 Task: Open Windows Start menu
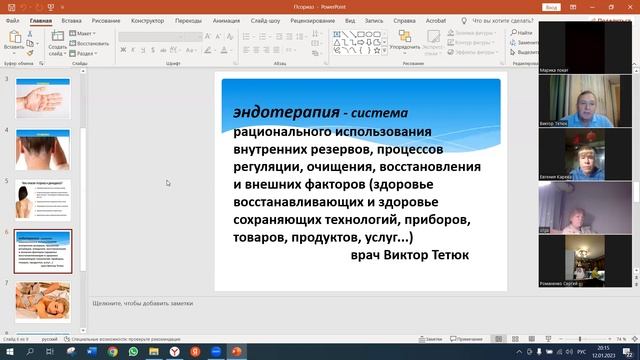[x=9, y=351]
